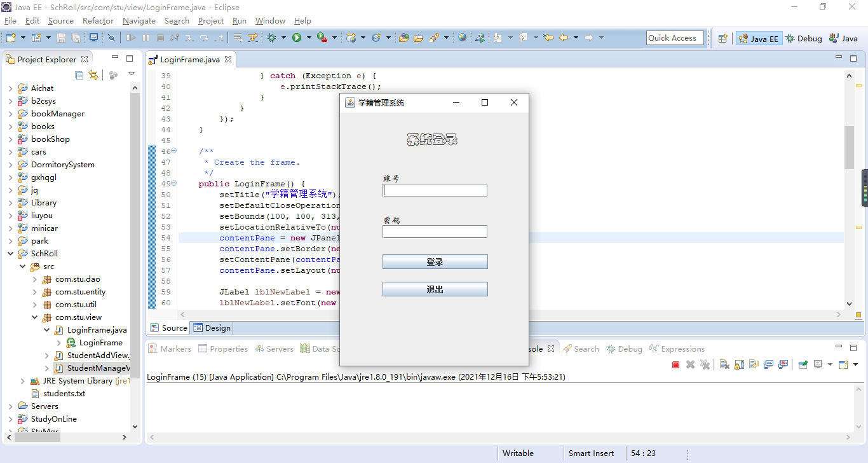Maximize the editor area icon
The image size is (868, 463).
click(853, 59)
